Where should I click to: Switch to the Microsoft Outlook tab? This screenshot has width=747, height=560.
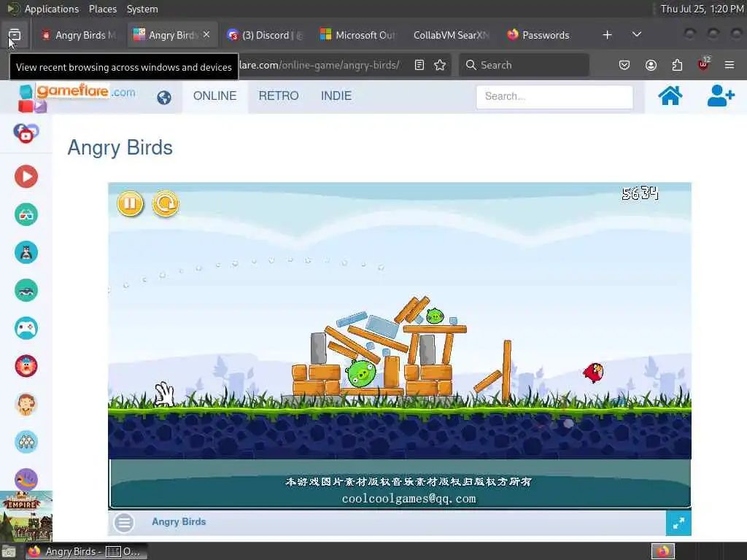pos(357,35)
